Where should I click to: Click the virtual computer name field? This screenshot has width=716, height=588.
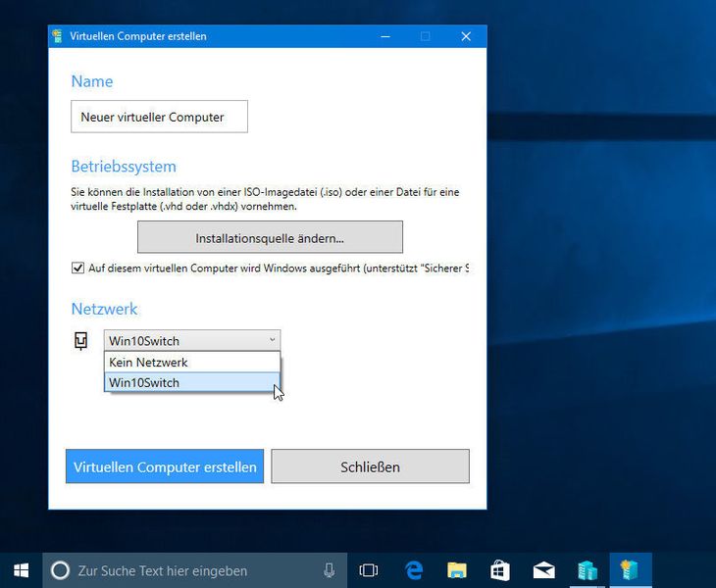pyautogui.click(x=159, y=117)
